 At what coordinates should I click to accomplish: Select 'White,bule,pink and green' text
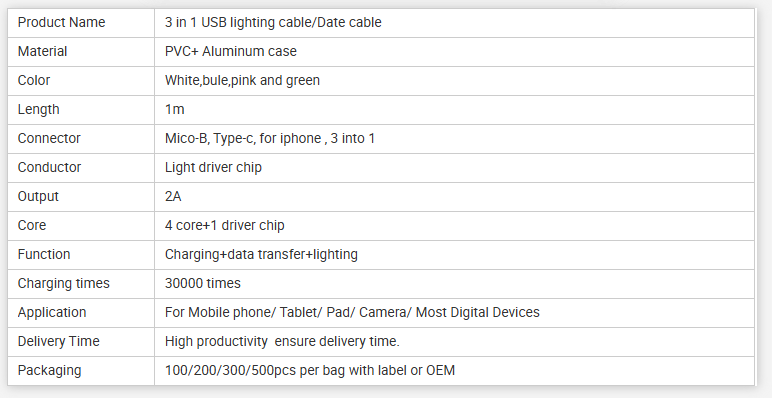coord(242,80)
